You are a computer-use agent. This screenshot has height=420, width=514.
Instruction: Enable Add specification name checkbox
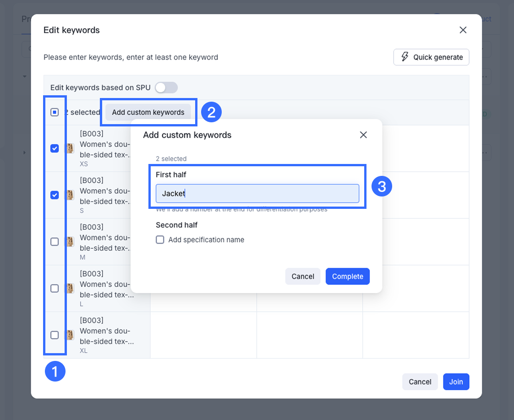click(160, 240)
